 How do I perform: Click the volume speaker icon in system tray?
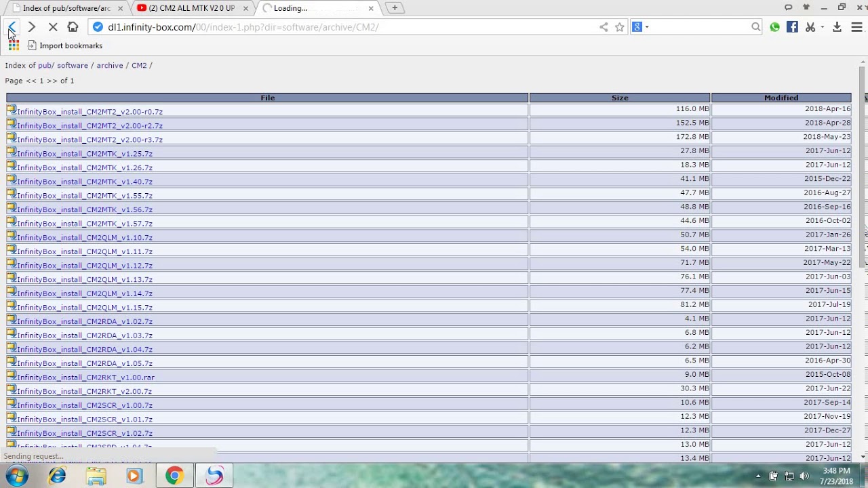[x=805, y=476]
